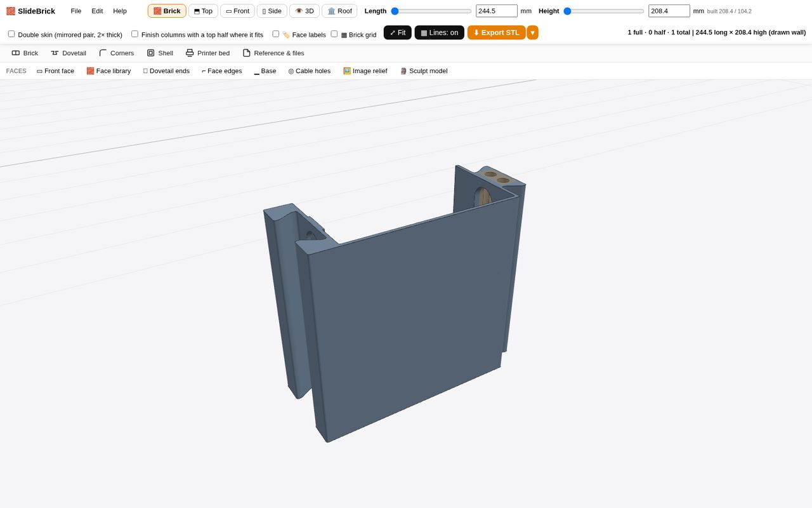Viewport: 812px width, 508px height.
Task: Select the Cable holes option
Action: tap(310, 71)
